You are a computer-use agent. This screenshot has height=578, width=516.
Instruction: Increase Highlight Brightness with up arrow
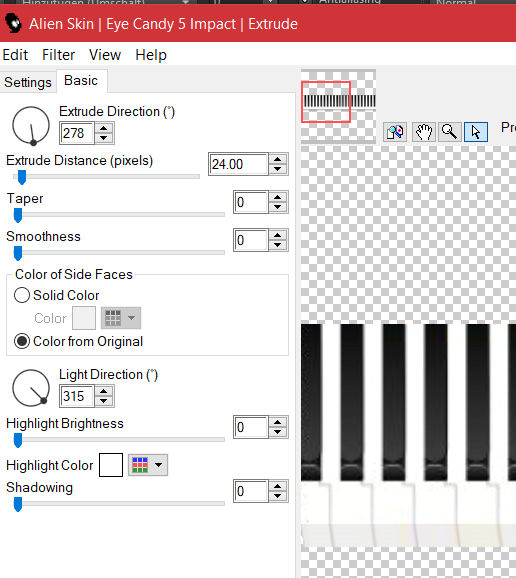[x=278, y=422]
